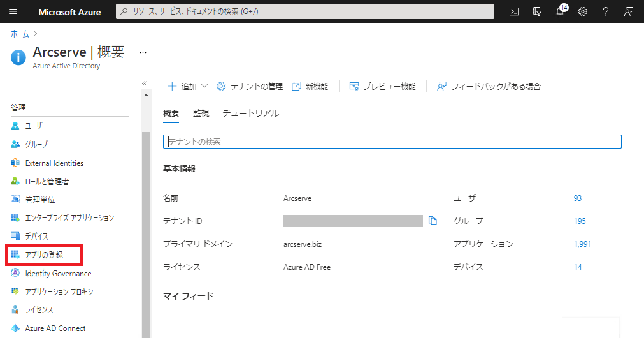644x338 pixels.
Task: Copy tenant ID with the copy icon
Action: coord(433,221)
